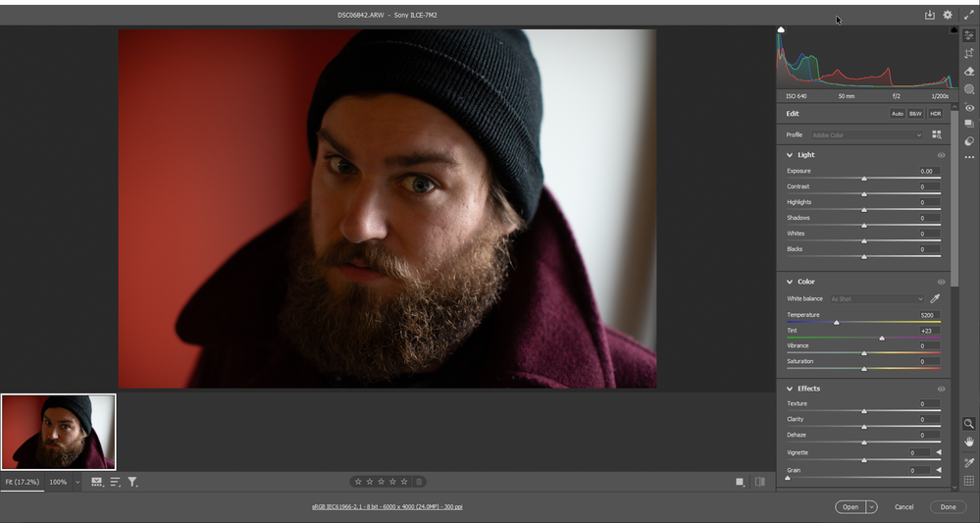Click the sRGB workflow options link
Screen dimensions: 980x523
coord(387,506)
